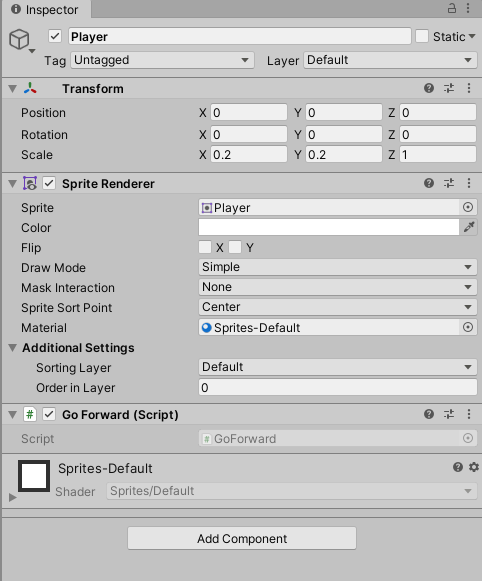Click the Color eyedropper tool
The height and width of the screenshot is (581, 482).
pyautogui.click(x=469, y=227)
